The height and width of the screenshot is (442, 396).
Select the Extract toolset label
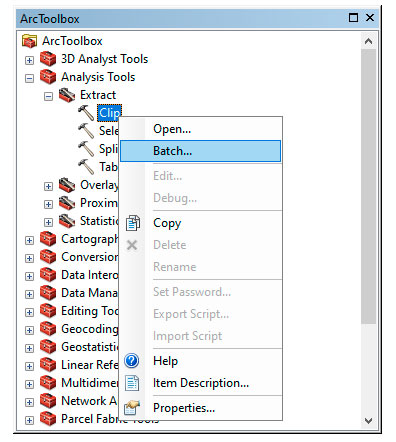(98, 95)
